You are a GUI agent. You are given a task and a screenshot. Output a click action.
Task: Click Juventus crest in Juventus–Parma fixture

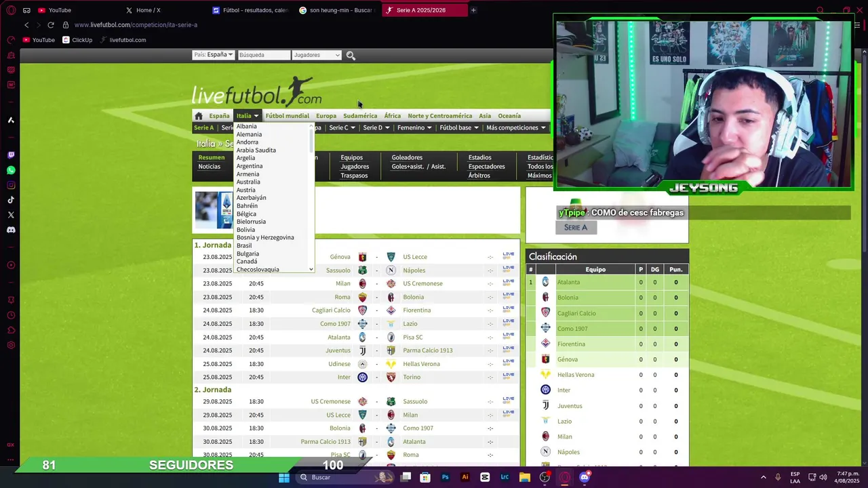(x=363, y=350)
